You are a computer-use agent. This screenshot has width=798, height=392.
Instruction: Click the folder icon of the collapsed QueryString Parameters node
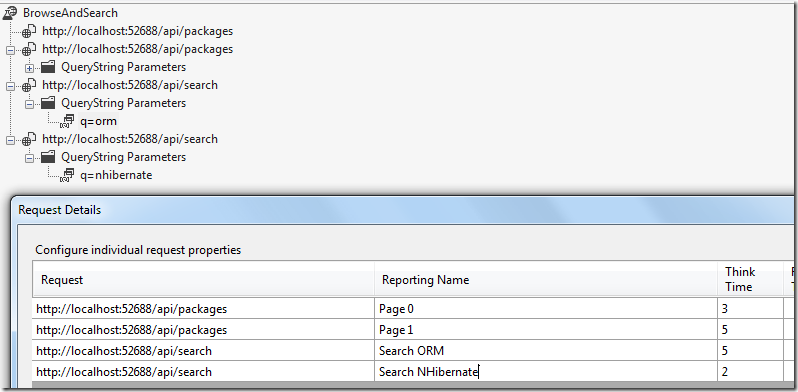click(48, 67)
